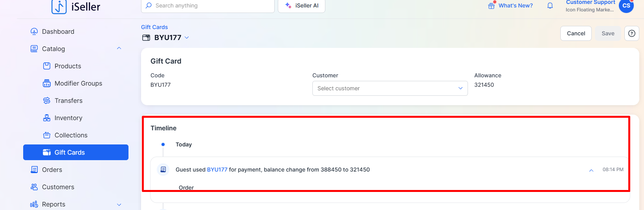The width and height of the screenshot is (644, 210).
Task: Click the Transfers icon
Action: tap(47, 100)
